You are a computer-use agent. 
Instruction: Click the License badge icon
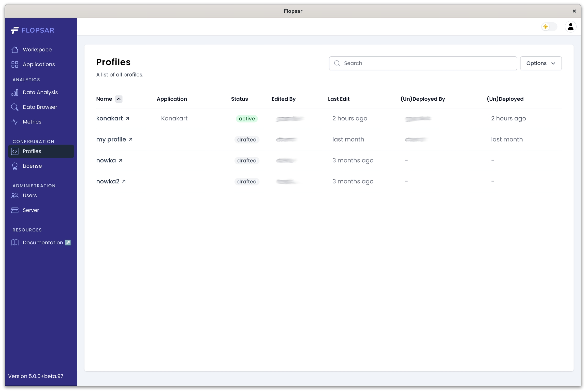point(15,166)
